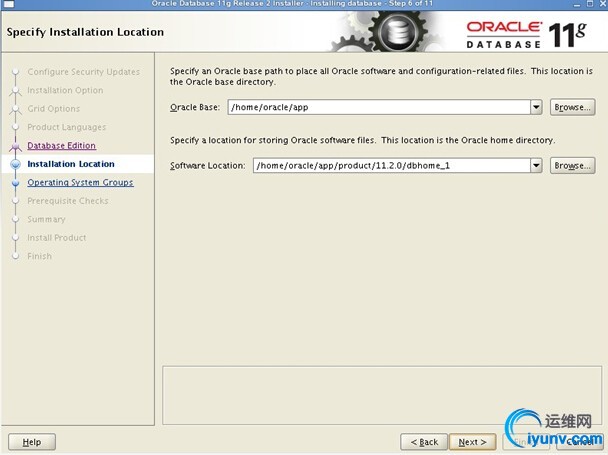Go to the Operating System Groups step
The image size is (608, 455).
click(80, 182)
